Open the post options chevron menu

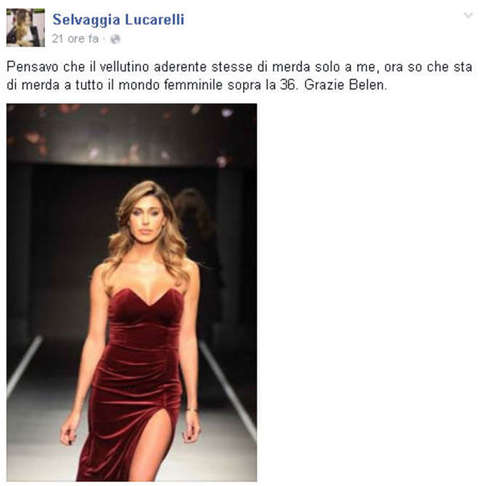tap(468, 15)
